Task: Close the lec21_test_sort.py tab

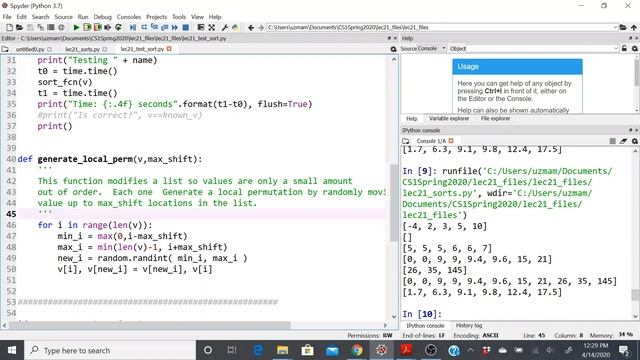Action: point(169,49)
